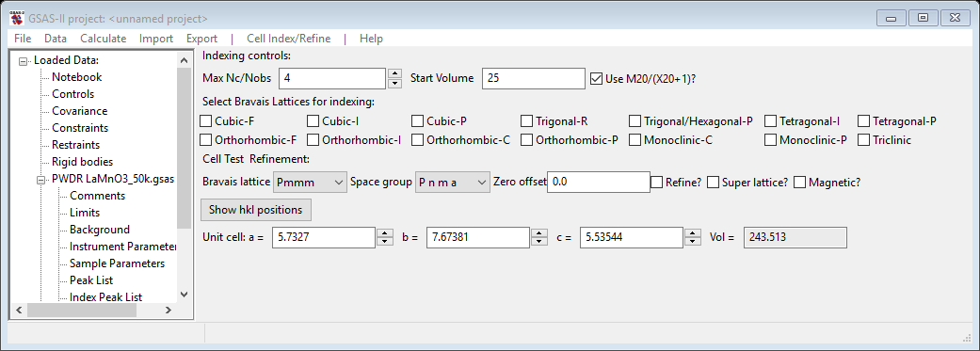
Task: Decrease Max Nc/Nobs with down spinner
Action: coord(394,84)
